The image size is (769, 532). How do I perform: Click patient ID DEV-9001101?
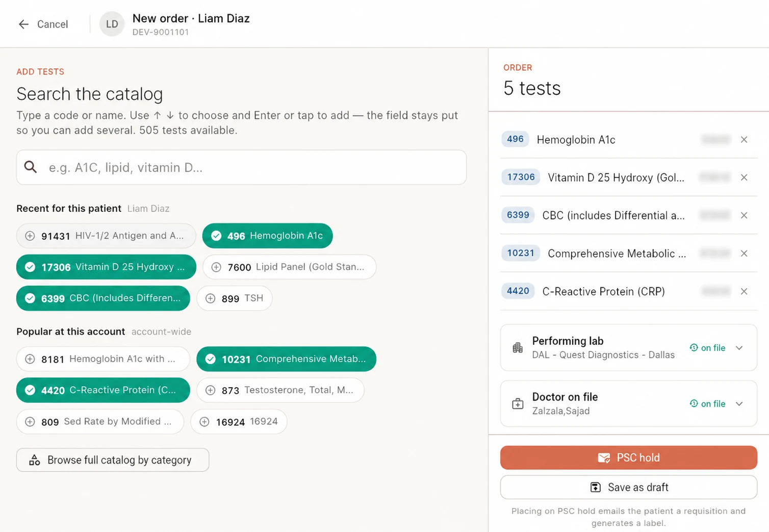pos(161,32)
